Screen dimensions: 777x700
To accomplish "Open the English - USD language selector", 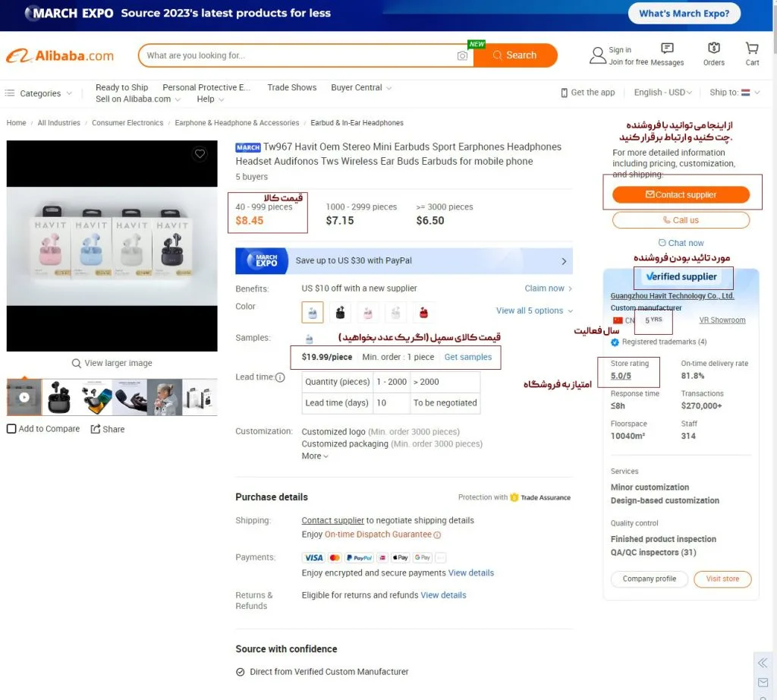I will (x=662, y=93).
